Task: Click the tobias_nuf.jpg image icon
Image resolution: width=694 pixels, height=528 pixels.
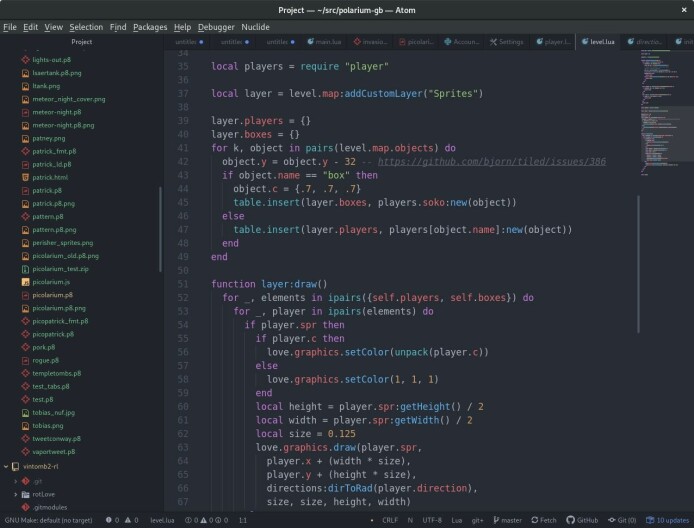Action: [x=26, y=412]
